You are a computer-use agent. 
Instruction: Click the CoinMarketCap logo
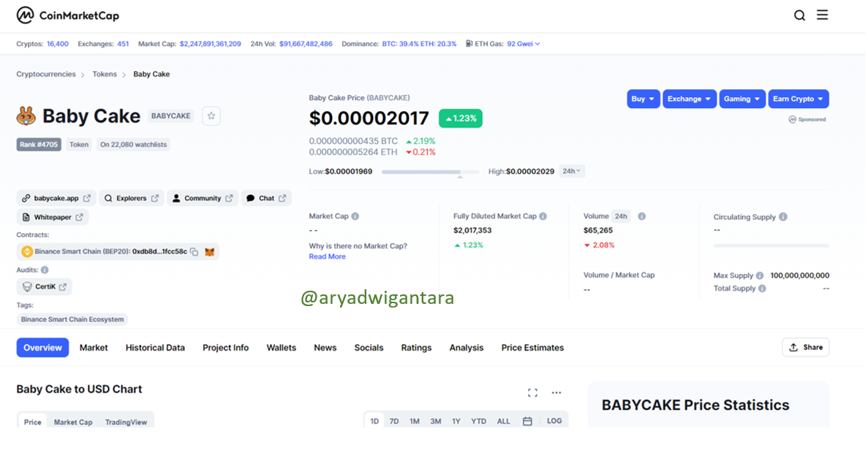67,15
